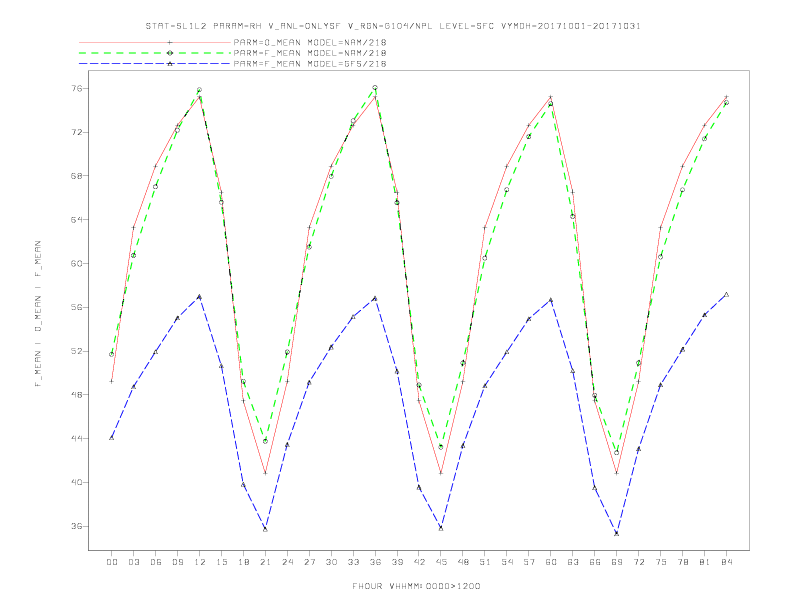This screenshot has width=792, height=612.
Task: Click x-axis tick label 42
Action: (x=419, y=562)
